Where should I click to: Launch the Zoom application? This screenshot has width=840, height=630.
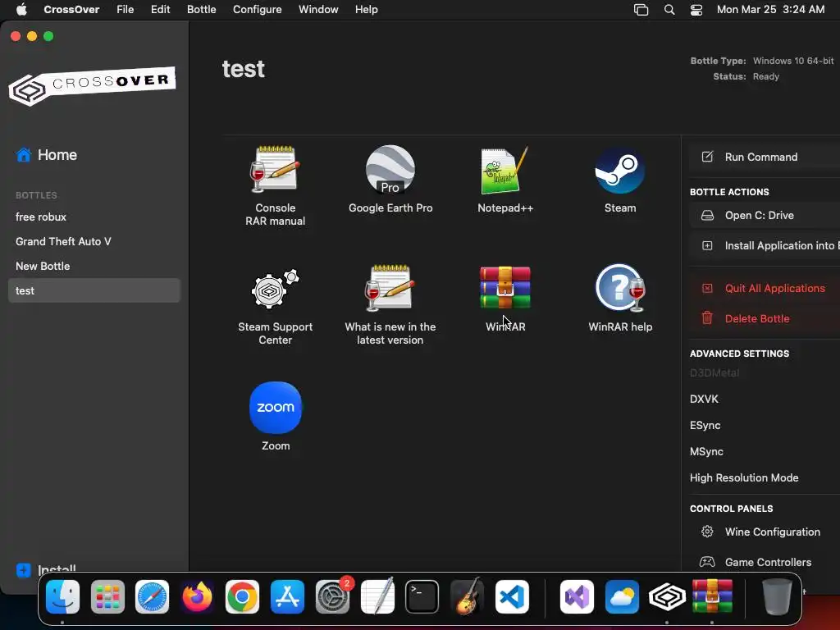(x=276, y=417)
